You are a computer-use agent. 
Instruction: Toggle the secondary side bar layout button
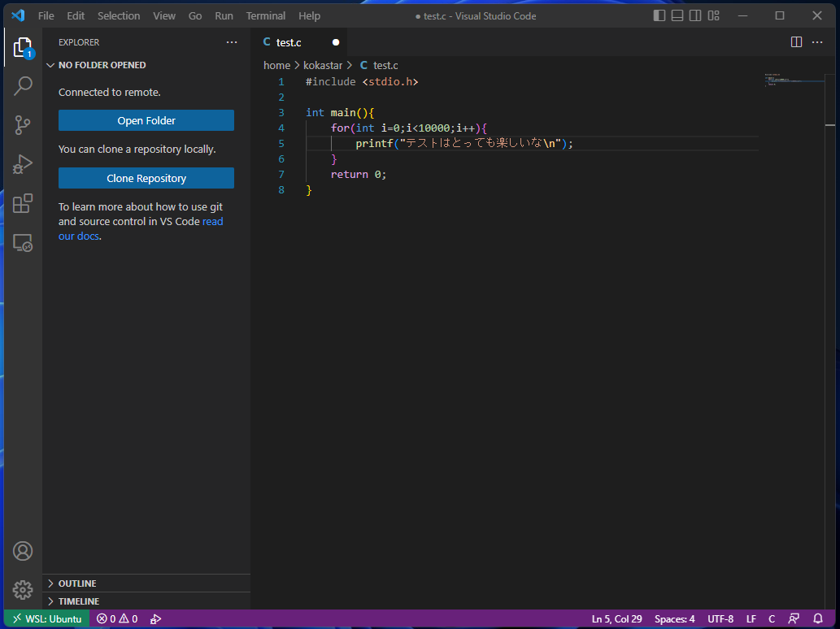coord(695,15)
